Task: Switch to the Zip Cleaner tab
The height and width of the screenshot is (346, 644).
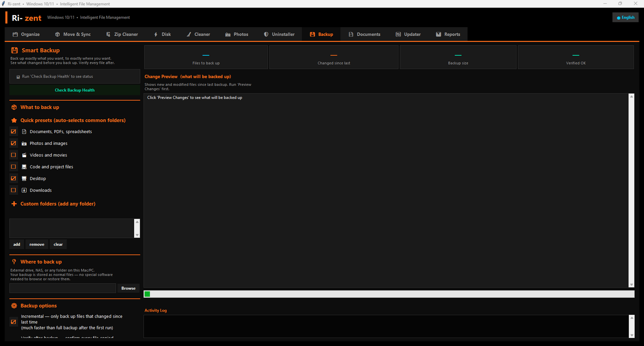Action: [x=122, y=34]
